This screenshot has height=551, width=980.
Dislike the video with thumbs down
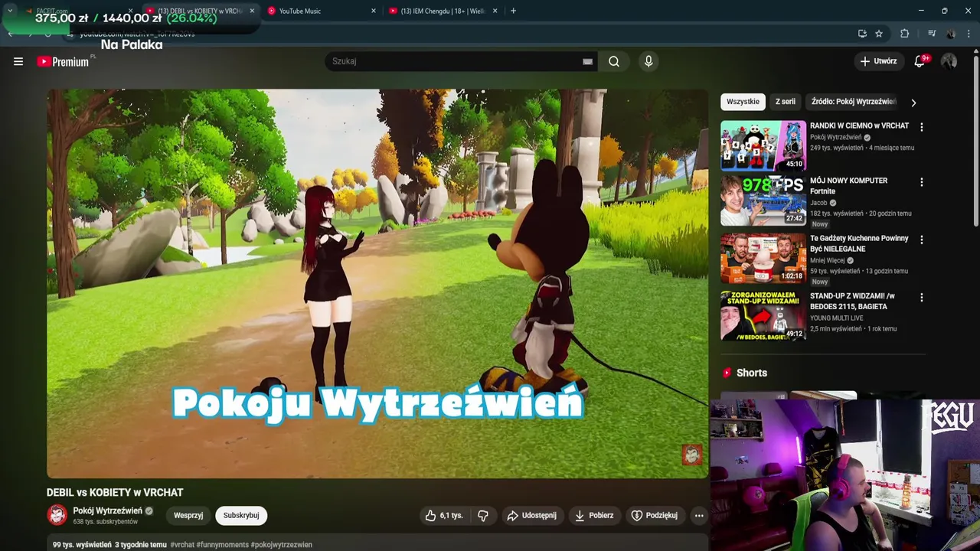point(483,516)
